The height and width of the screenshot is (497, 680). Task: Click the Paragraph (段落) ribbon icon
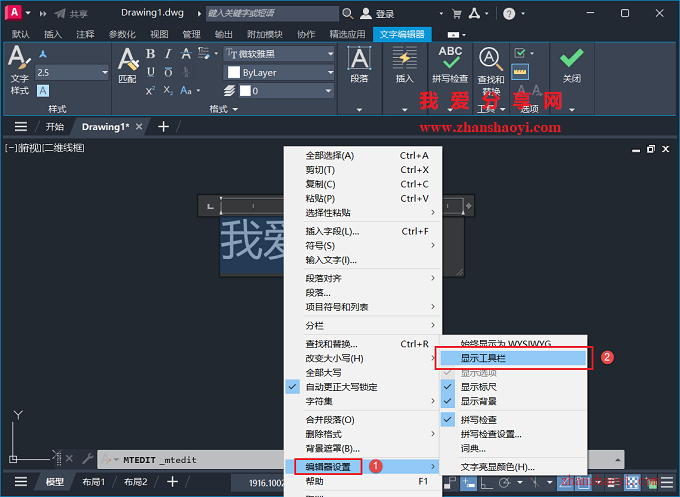(360, 63)
